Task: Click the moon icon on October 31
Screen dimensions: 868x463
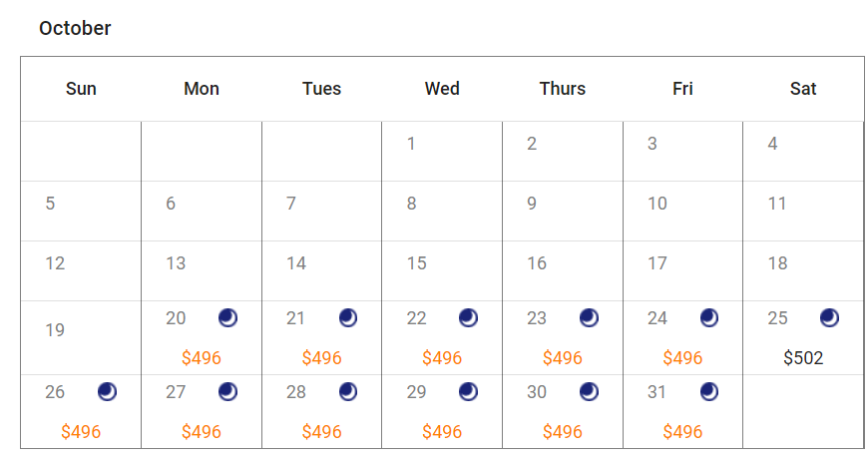Action: point(709,392)
